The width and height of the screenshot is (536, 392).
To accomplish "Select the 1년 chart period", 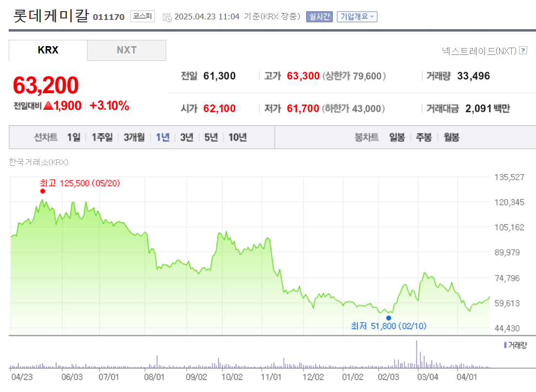I will [162, 137].
